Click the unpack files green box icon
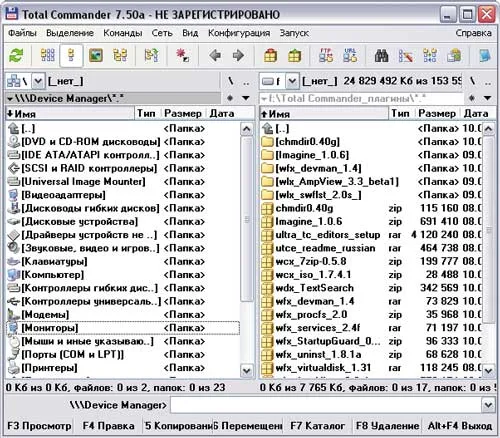The image size is (500, 438). click(x=294, y=55)
